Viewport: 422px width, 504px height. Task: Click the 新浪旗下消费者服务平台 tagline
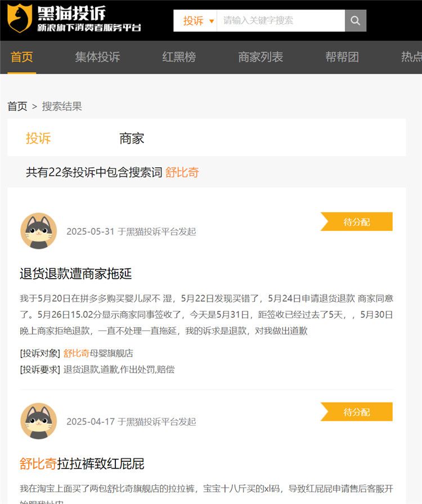89,28
